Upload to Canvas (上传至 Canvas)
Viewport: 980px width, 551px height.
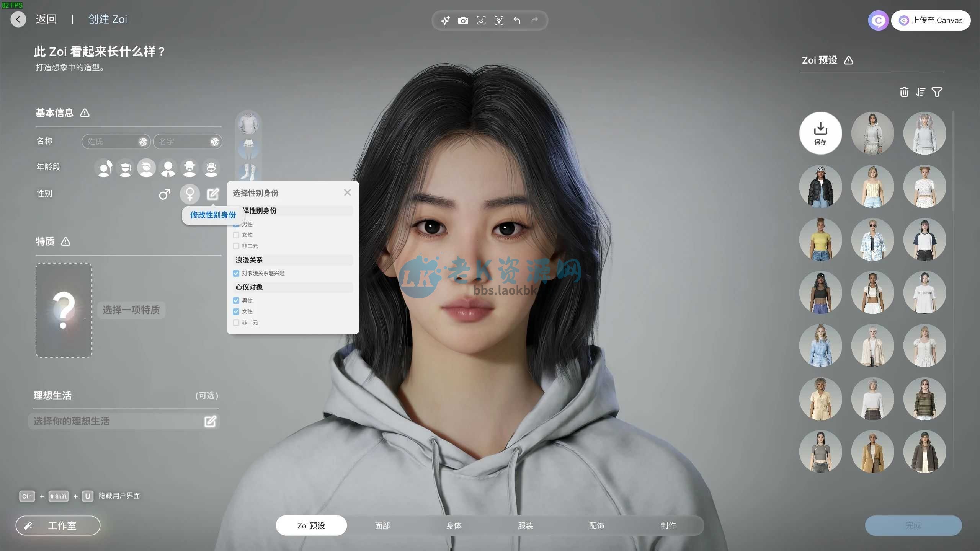[931, 20]
